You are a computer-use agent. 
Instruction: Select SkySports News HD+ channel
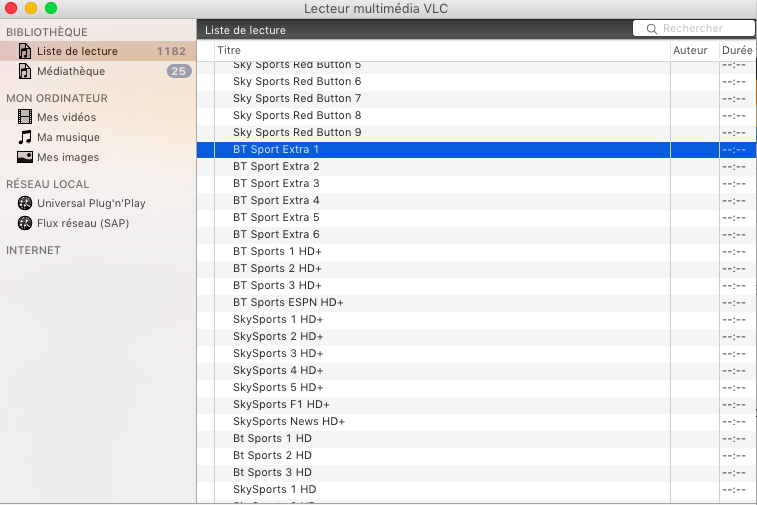click(x=289, y=421)
